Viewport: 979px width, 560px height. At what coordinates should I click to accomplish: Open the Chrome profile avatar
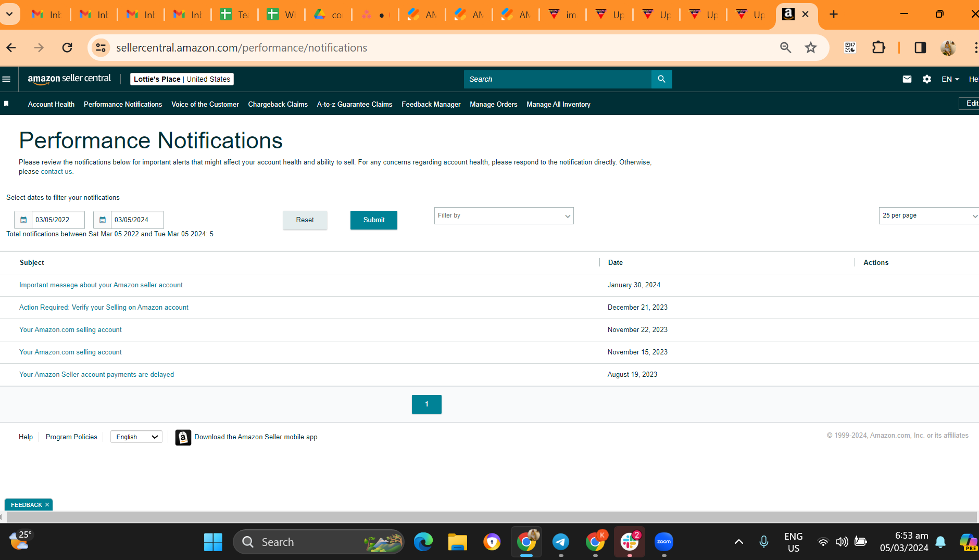(948, 48)
